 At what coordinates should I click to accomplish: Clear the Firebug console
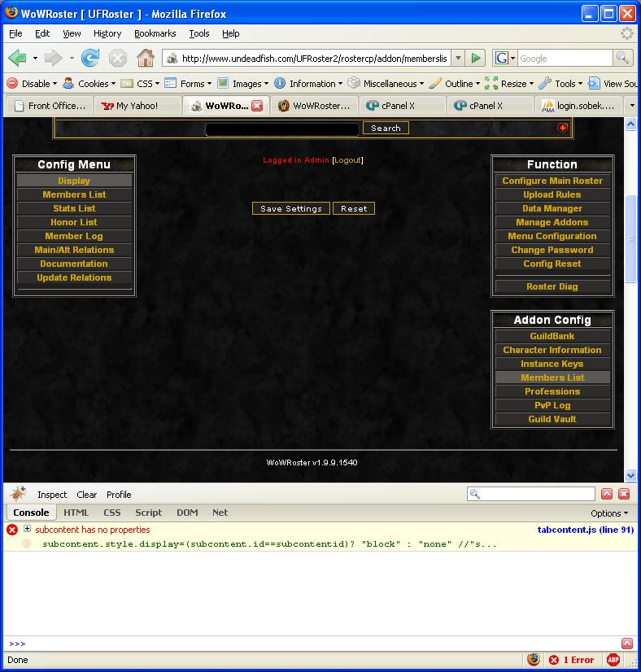click(x=86, y=495)
